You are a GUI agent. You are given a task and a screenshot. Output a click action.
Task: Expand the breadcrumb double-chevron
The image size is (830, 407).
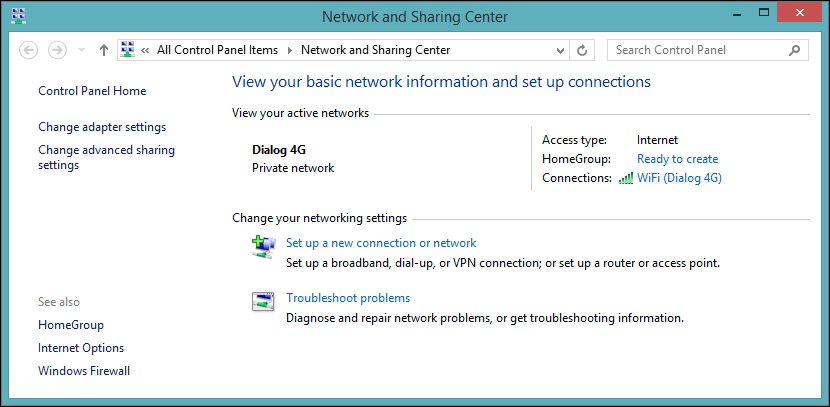point(145,50)
